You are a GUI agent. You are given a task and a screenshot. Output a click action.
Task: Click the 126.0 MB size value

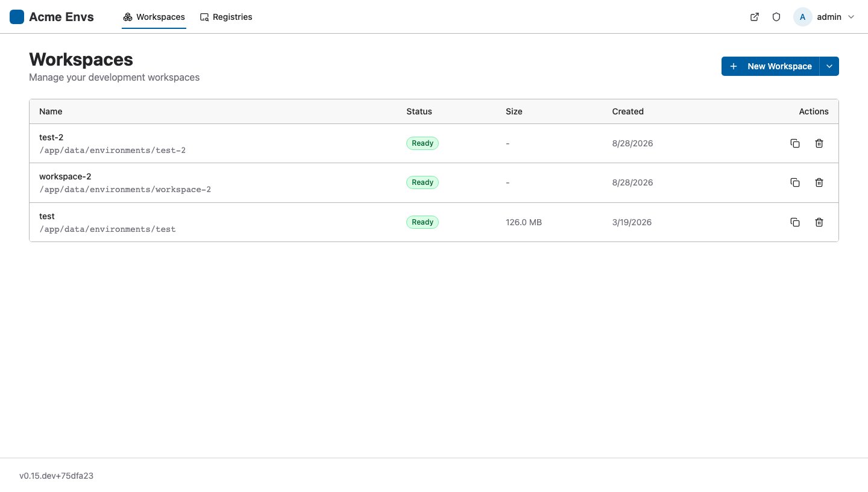coord(524,222)
